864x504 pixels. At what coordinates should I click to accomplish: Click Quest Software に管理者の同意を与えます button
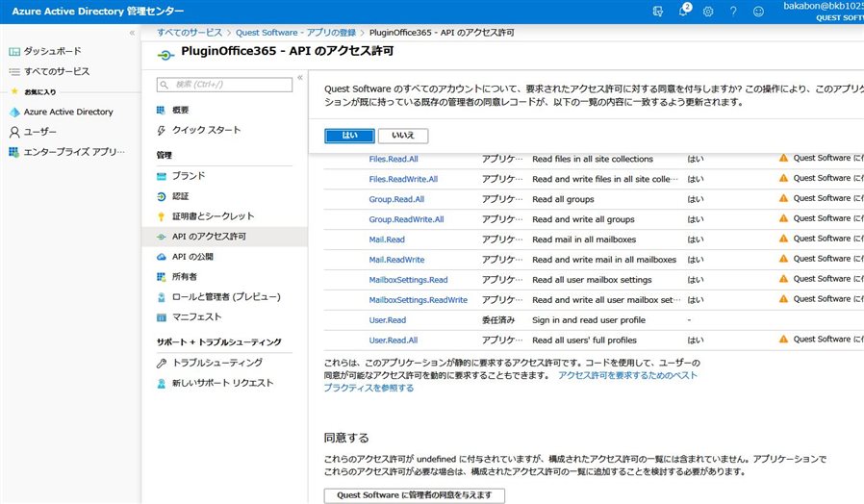point(415,495)
